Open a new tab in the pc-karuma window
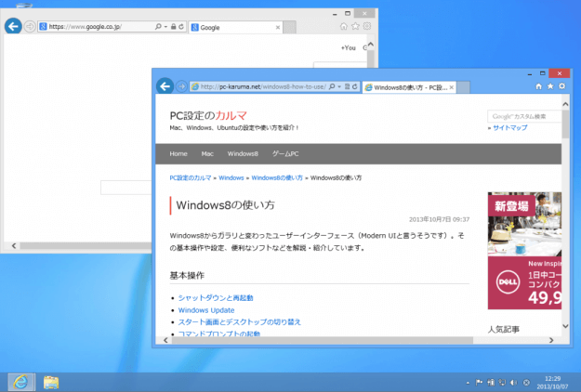The height and width of the screenshot is (392, 581). (463, 87)
